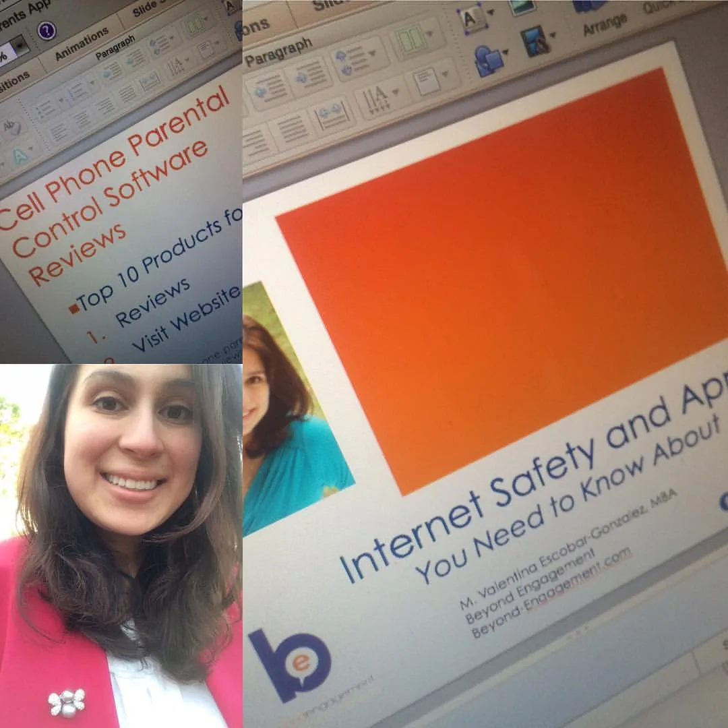This screenshot has height=728, width=728.
Task: Expand text direction arrow in left photo
Action: point(189,61)
